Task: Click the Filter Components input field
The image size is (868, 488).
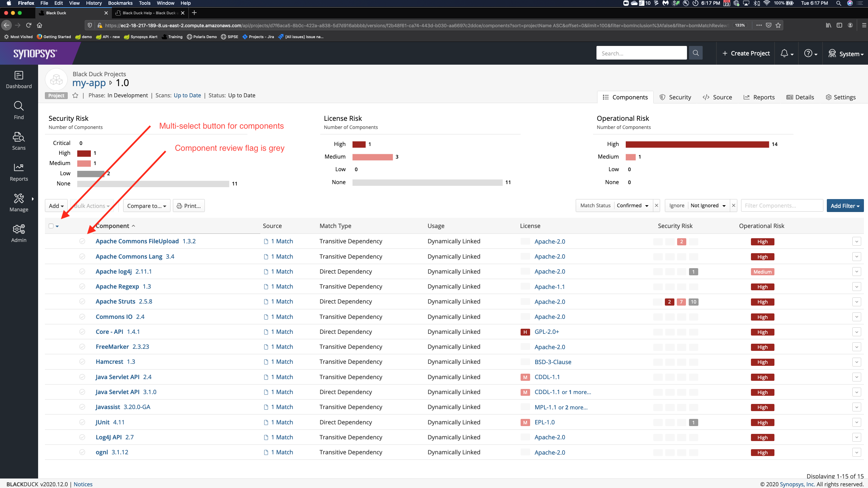Action: point(782,206)
